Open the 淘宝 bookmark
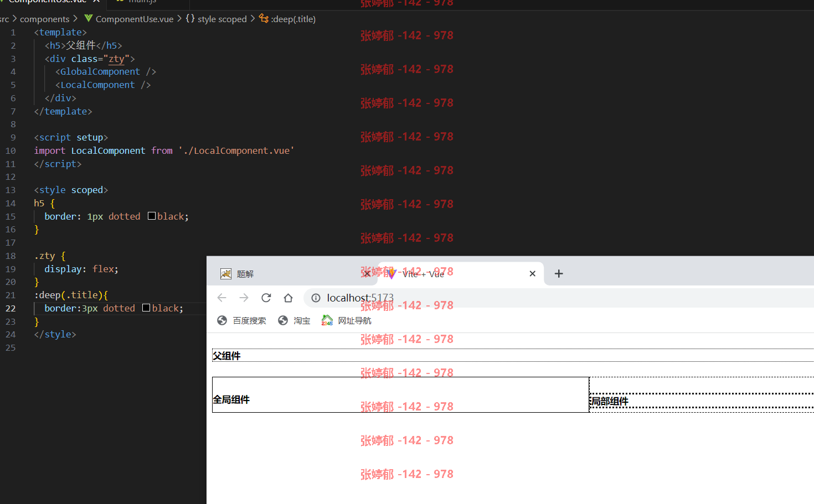This screenshot has width=814, height=504. click(x=294, y=320)
